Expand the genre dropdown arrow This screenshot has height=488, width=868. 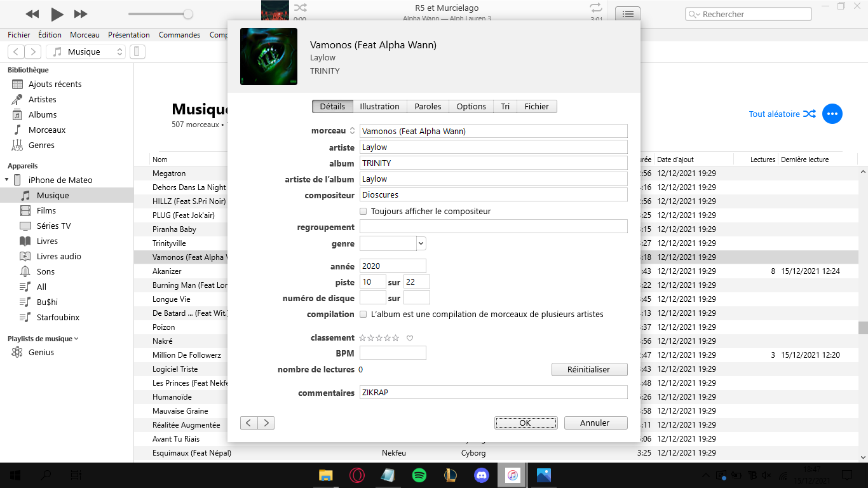(421, 243)
